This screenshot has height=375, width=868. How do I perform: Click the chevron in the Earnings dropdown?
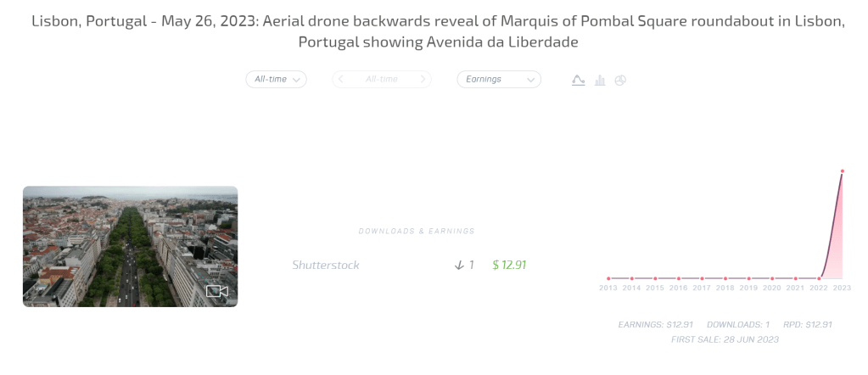[531, 79]
